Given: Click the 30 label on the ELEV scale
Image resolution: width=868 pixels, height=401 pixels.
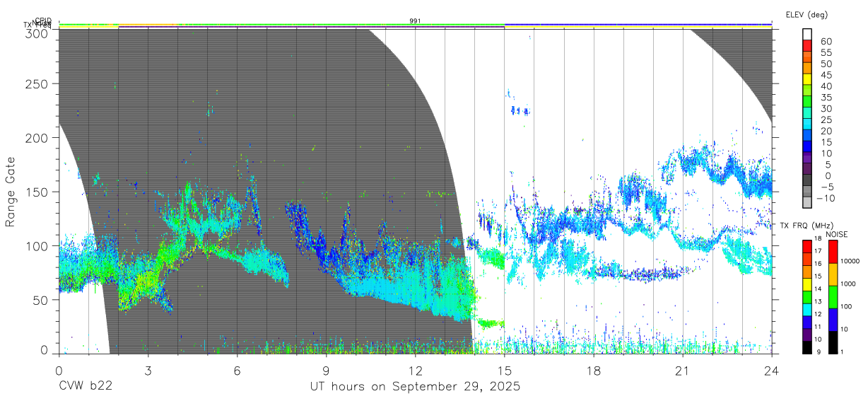Looking at the screenshot, I should point(826,108).
